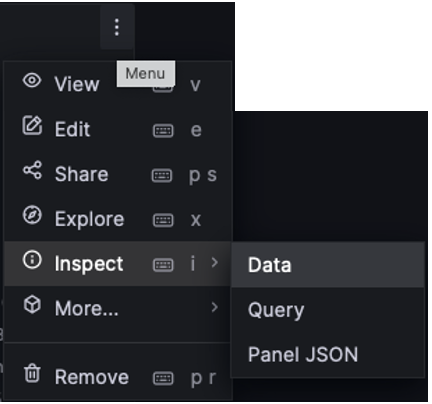Expand the More... submenu arrow
The width and height of the screenshot is (432, 404).
pos(215,307)
